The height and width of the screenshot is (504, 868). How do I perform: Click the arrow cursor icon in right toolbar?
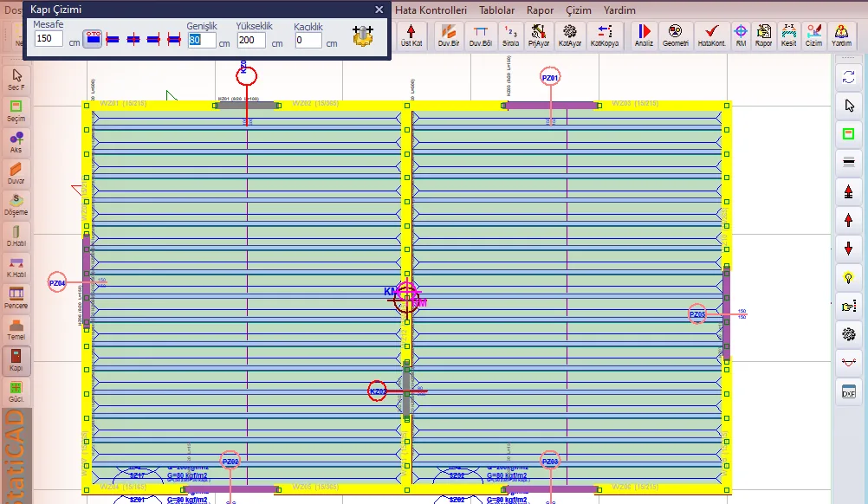pos(849,105)
